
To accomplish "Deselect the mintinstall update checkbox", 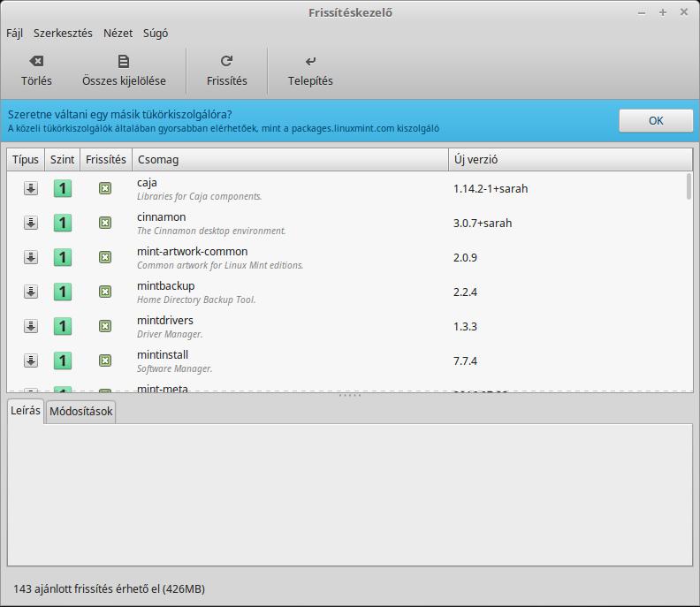I will [x=105, y=360].
